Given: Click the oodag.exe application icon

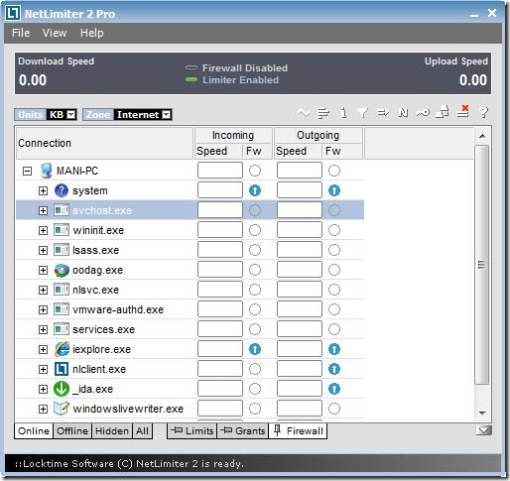Looking at the screenshot, I should pyautogui.click(x=61, y=270).
